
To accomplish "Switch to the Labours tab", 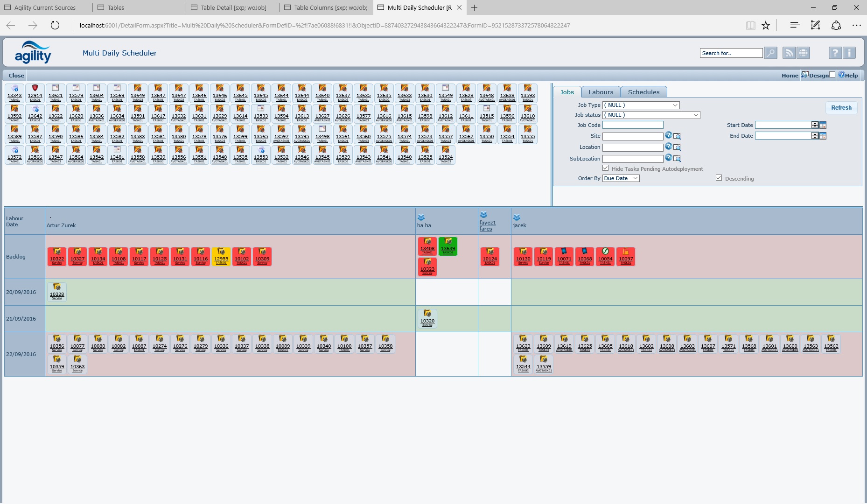I will (601, 92).
